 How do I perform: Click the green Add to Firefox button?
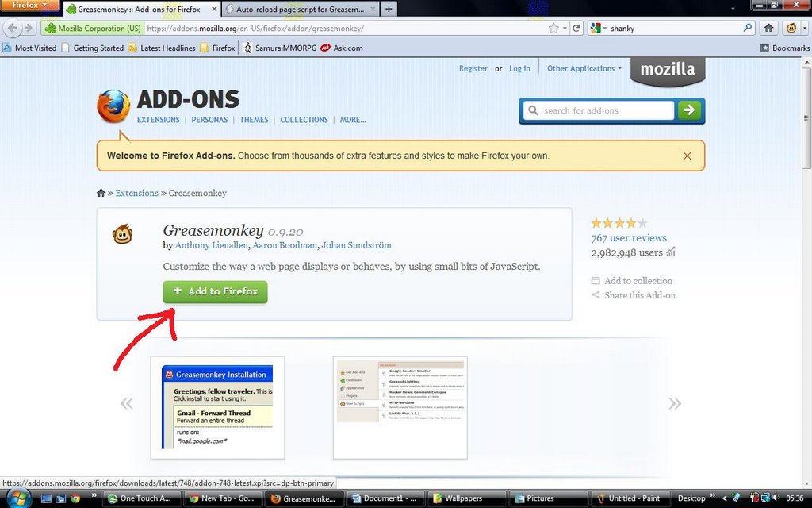pos(215,291)
